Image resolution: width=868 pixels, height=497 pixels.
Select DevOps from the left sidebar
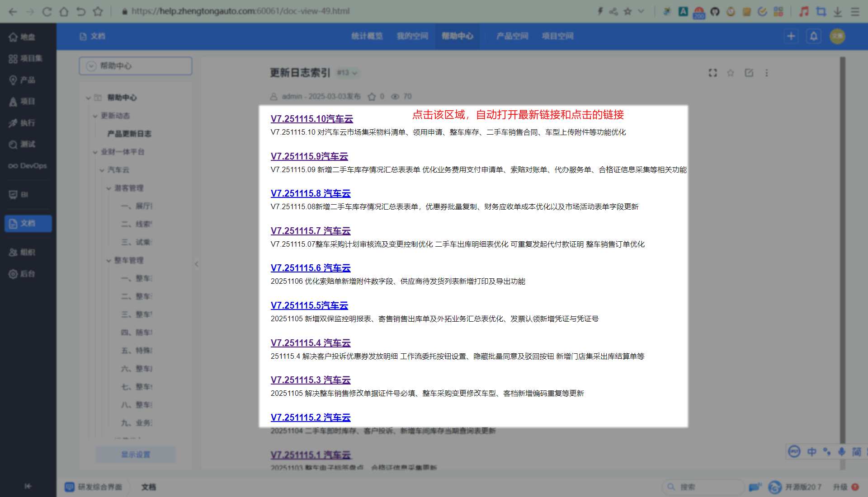pos(27,165)
